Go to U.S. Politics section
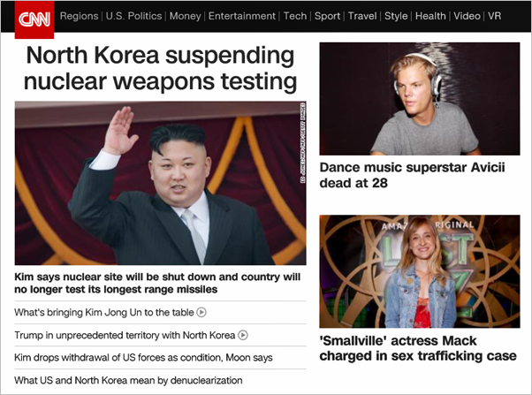 click(133, 16)
